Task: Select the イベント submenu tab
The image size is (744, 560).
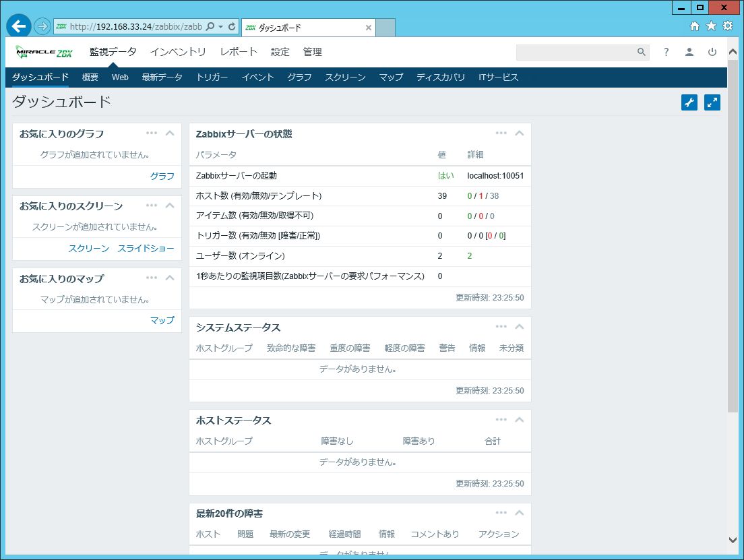Action: [257, 77]
